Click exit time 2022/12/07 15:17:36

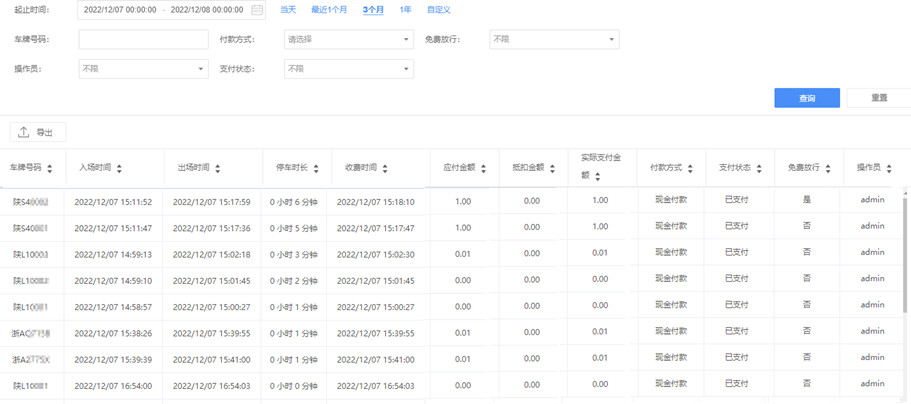coord(211,228)
